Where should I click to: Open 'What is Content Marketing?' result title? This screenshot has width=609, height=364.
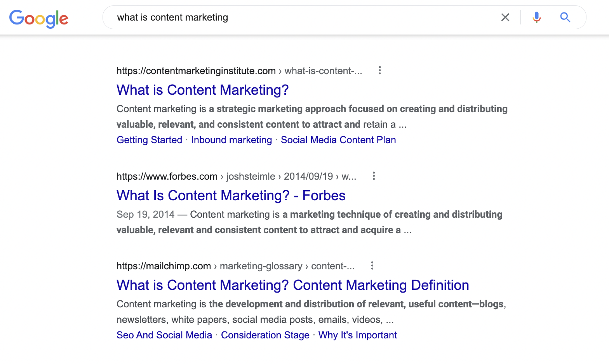[202, 90]
